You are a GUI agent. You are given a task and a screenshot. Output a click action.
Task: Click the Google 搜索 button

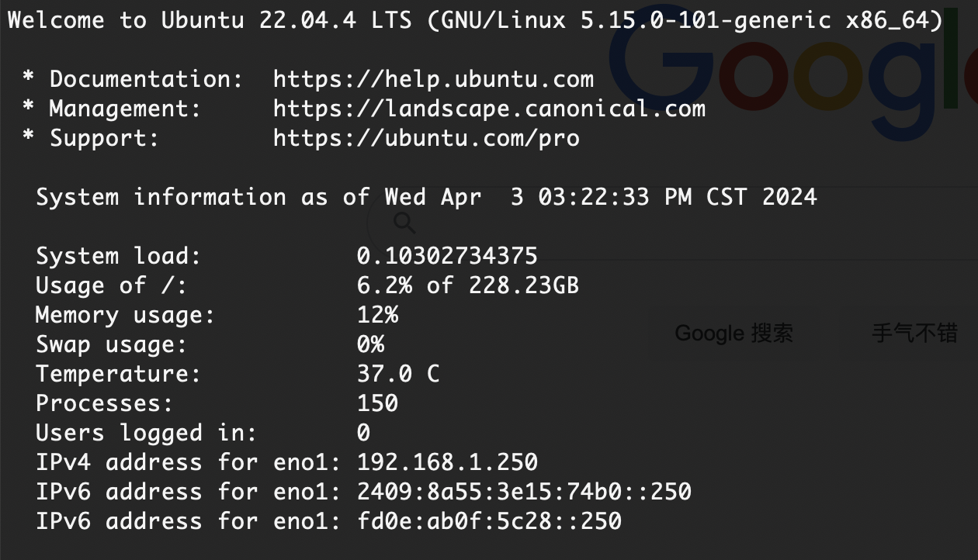tap(734, 334)
